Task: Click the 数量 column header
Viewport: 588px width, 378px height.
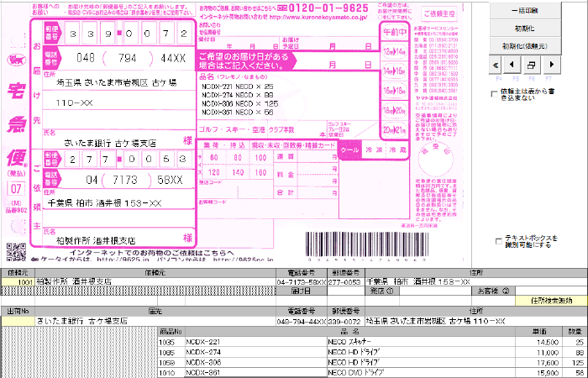Action: [x=575, y=332]
